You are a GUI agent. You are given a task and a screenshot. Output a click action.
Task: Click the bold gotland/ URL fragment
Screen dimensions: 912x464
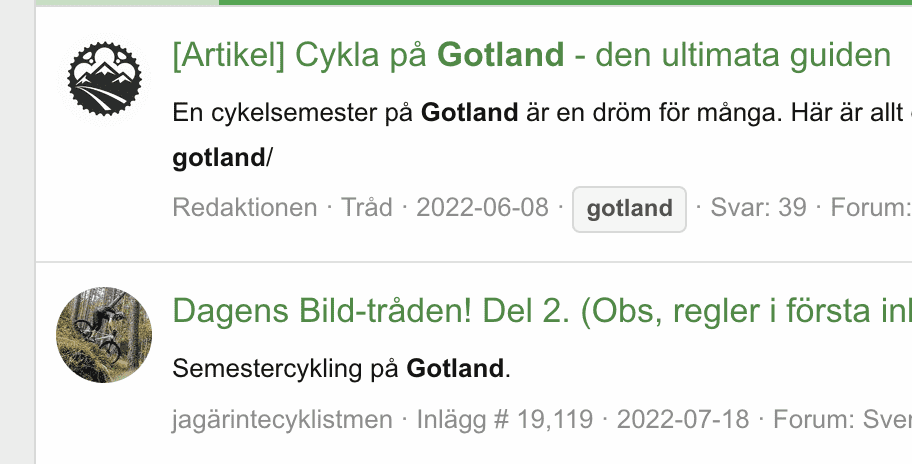click(x=222, y=157)
